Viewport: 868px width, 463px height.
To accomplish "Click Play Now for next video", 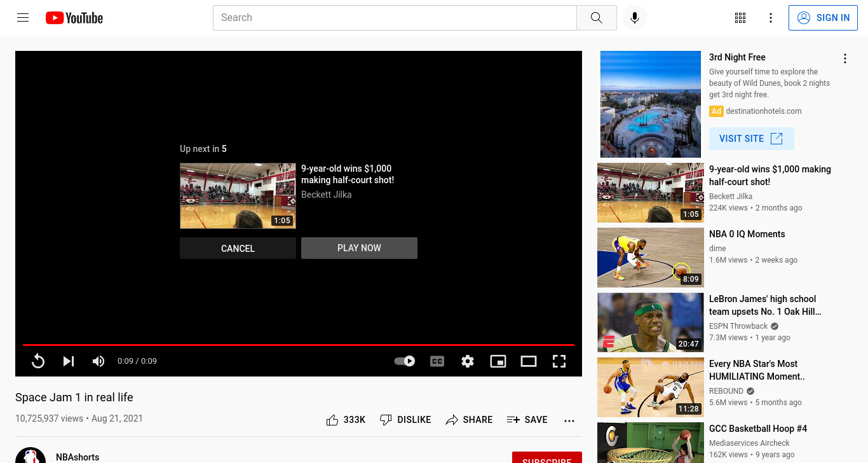I will (x=359, y=248).
